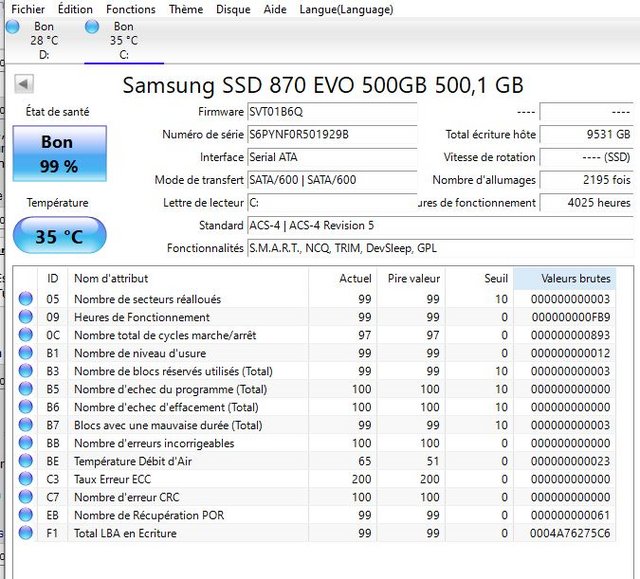
Task: Click status orb for attribute B1 niveau d'usure
Action: coord(25,353)
